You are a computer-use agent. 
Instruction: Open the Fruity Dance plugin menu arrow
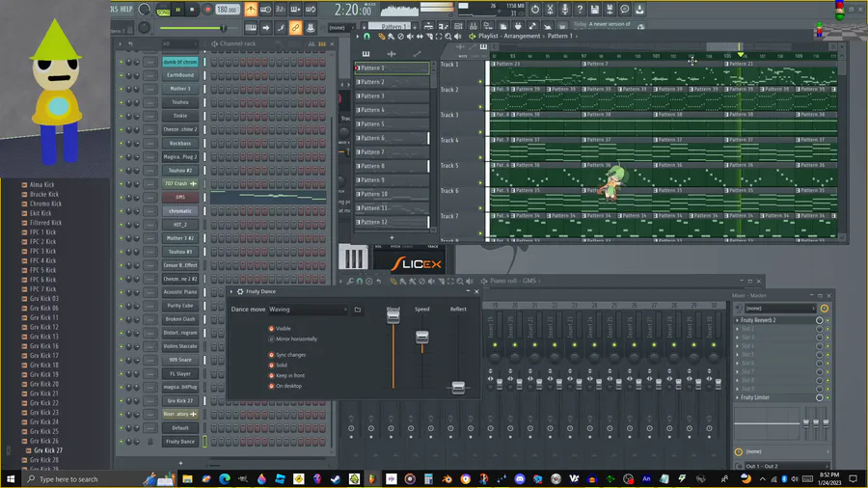point(231,291)
